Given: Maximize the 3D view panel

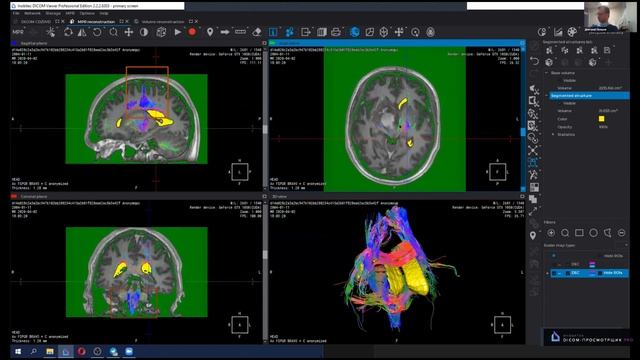Looking at the screenshot, I should (x=522, y=196).
